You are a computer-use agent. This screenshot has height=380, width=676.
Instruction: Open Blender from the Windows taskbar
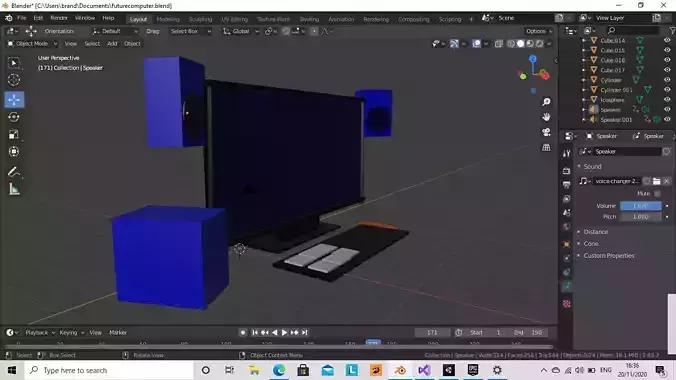[400, 371]
